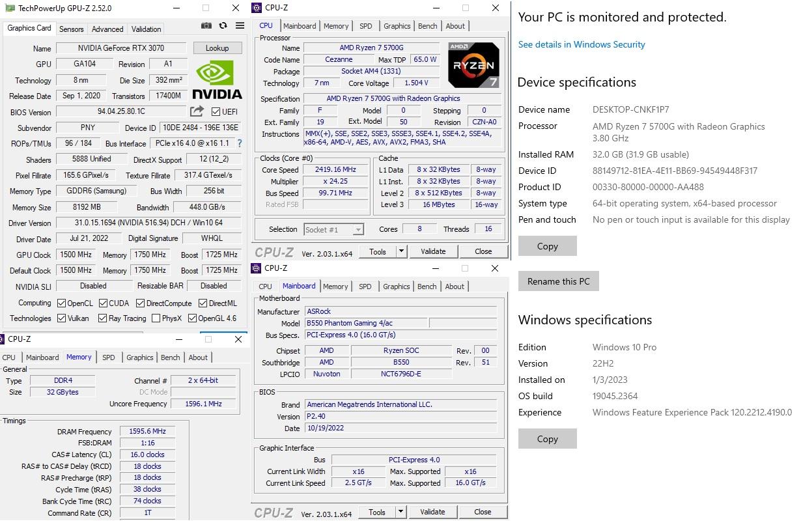This screenshot has height=532, width=801.
Task: Open Graphics tab in Mainboard CPU-Z window
Action: (x=397, y=287)
